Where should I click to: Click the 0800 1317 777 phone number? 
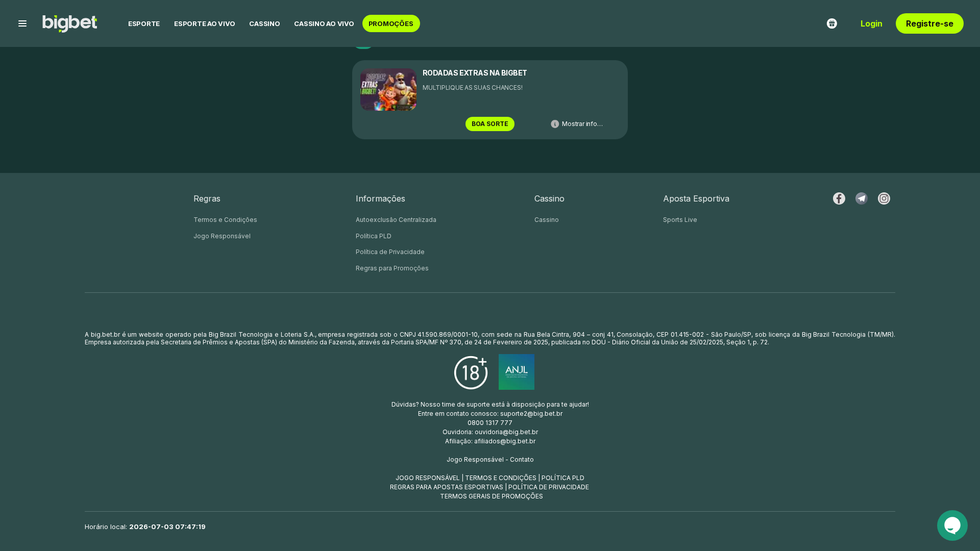[x=490, y=423]
